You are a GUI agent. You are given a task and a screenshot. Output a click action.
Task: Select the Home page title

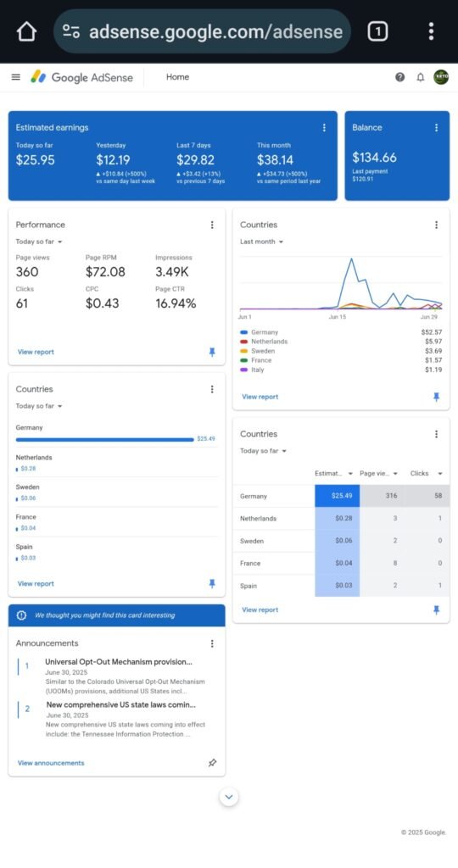(178, 77)
